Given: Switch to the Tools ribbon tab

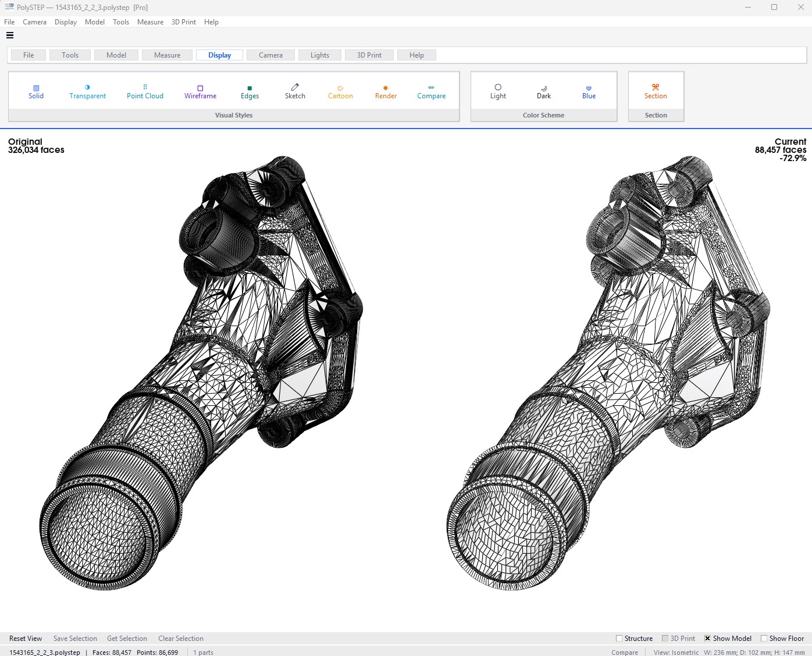Looking at the screenshot, I should point(70,55).
